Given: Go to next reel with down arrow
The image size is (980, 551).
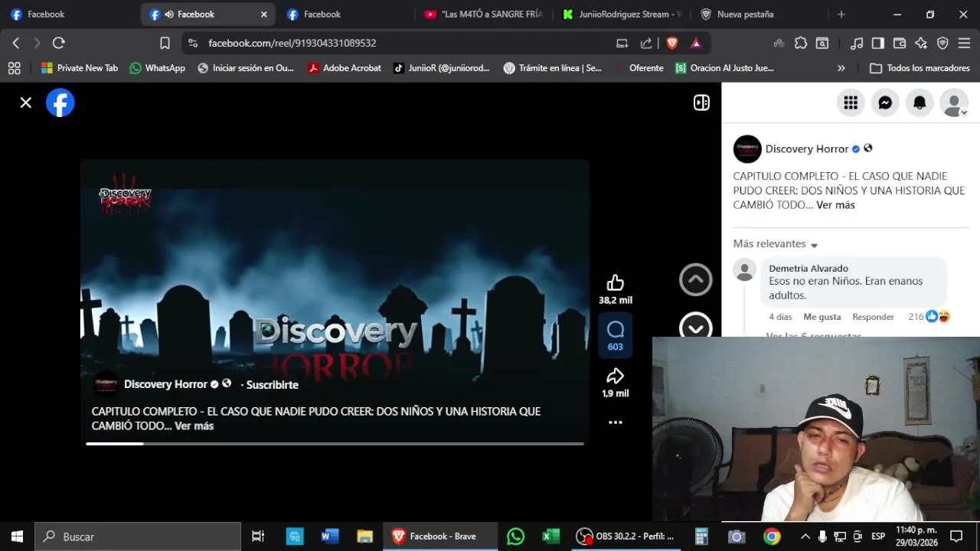Looking at the screenshot, I should [696, 327].
